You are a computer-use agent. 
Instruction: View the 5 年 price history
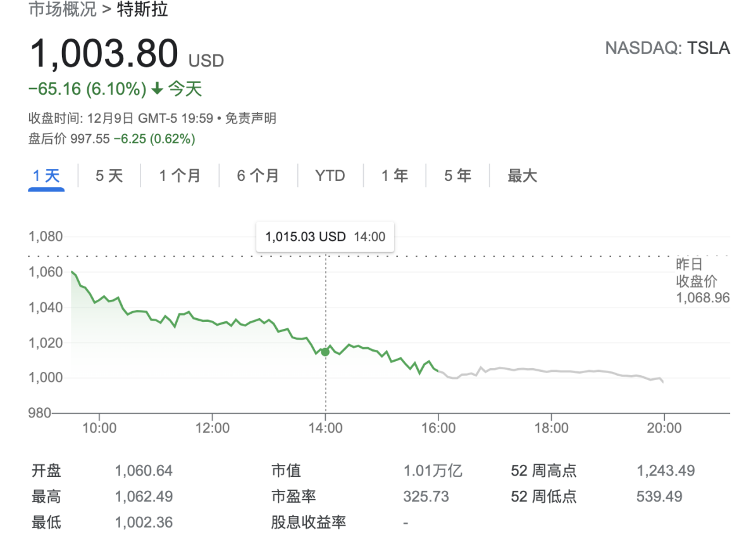pyautogui.click(x=457, y=175)
